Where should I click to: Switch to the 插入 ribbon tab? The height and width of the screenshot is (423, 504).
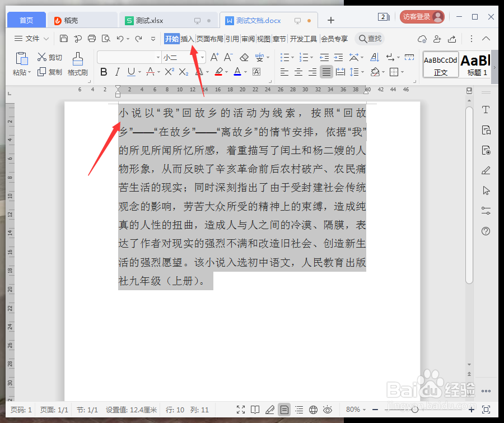tap(187, 39)
